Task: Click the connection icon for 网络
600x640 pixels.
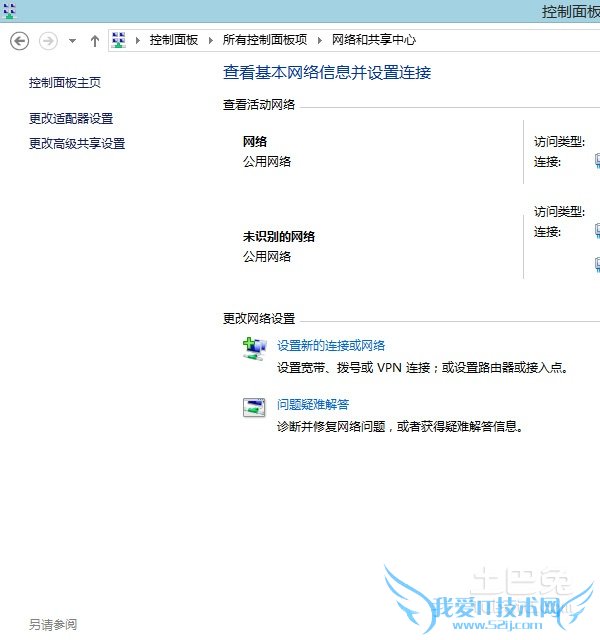Action: (x=597, y=161)
